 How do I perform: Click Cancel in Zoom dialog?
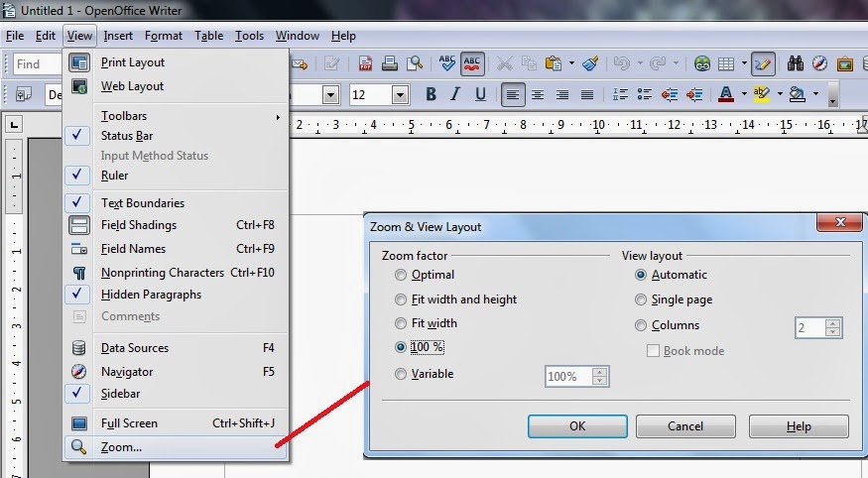click(x=685, y=426)
